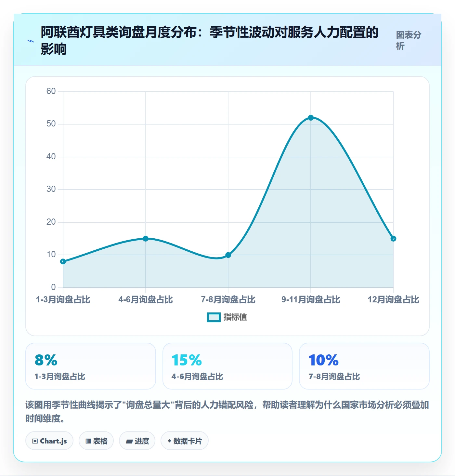Screen dimensions: 455x476
Task: Open the 15% stat card
Action: tap(227, 366)
